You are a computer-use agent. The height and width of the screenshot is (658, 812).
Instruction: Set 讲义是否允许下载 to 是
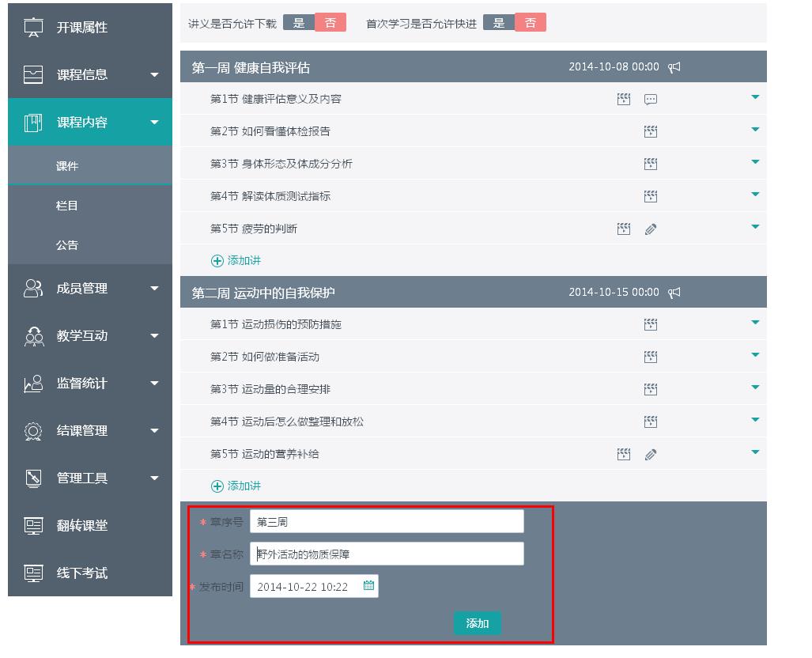point(299,23)
